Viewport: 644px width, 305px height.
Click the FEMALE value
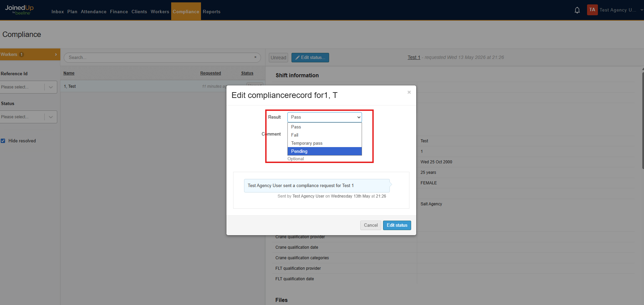(x=428, y=183)
